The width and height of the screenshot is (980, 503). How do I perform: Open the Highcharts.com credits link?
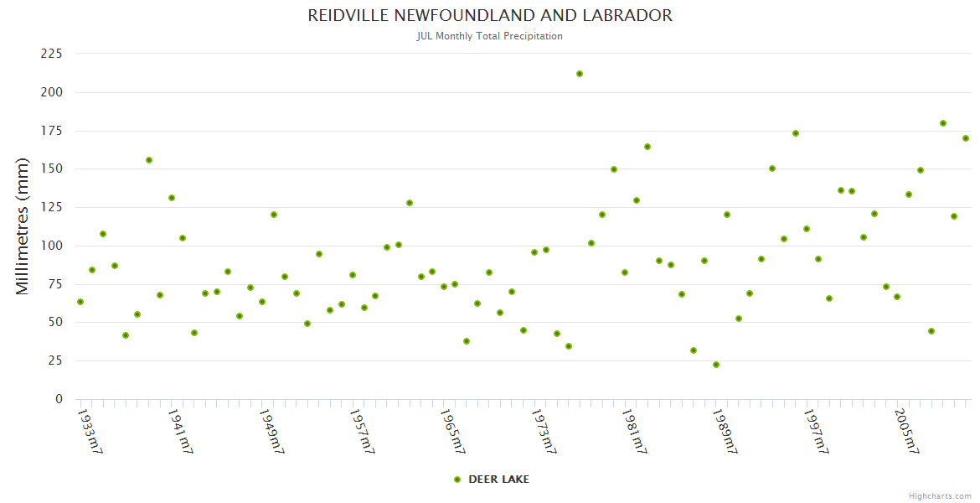point(940,496)
